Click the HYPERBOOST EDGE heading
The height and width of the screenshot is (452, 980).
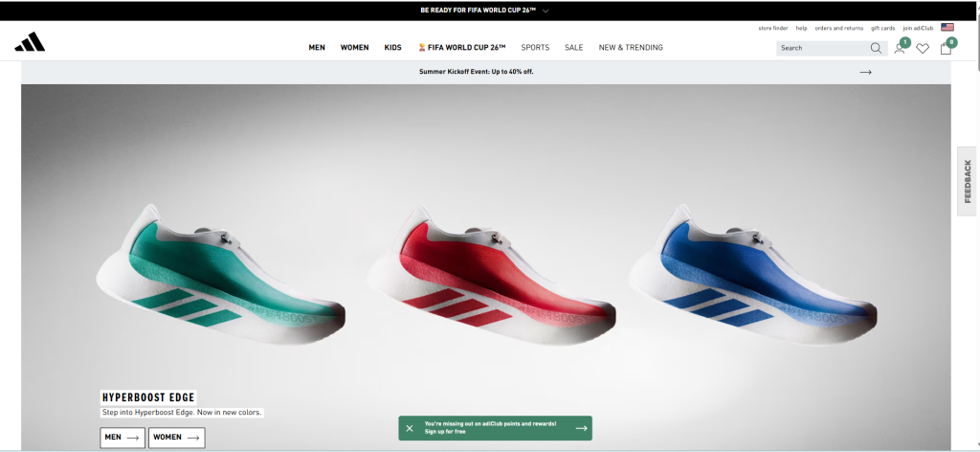(x=148, y=397)
